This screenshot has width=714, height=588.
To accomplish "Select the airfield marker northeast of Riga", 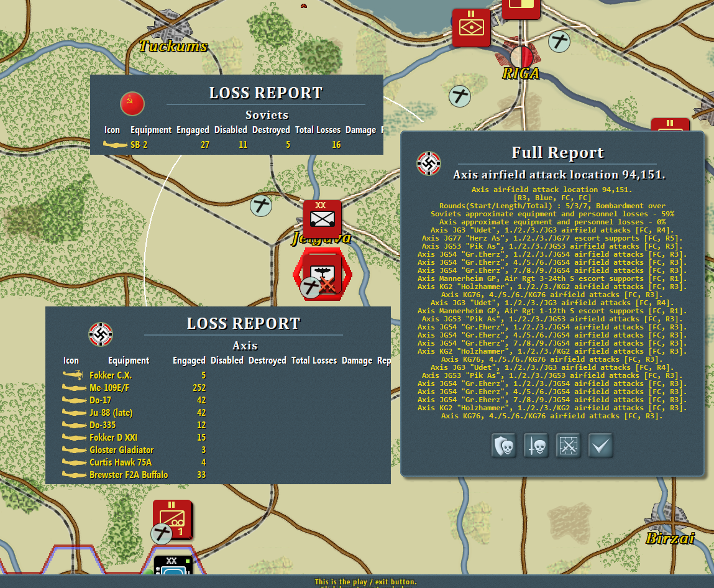I will pos(559,42).
